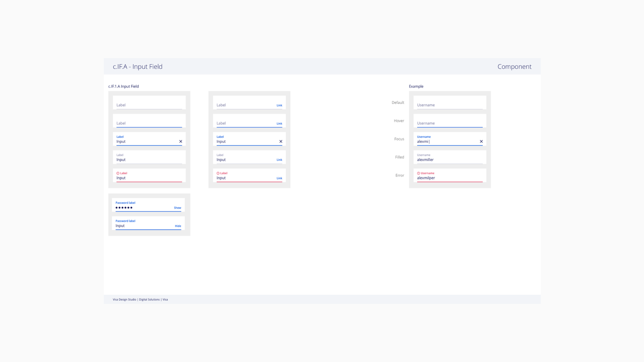Click the visible password Input field with Hide
The height and width of the screenshot is (362, 644).
click(x=148, y=223)
